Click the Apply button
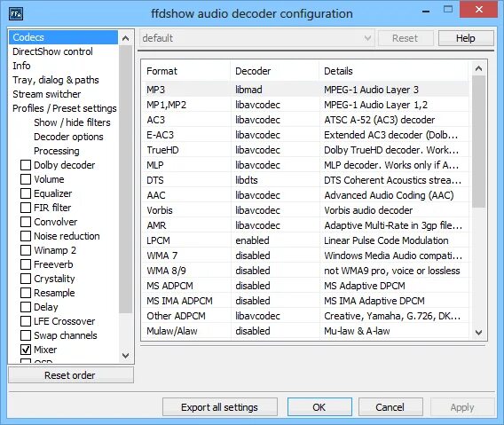504x425 pixels. [x=462, y=407]
